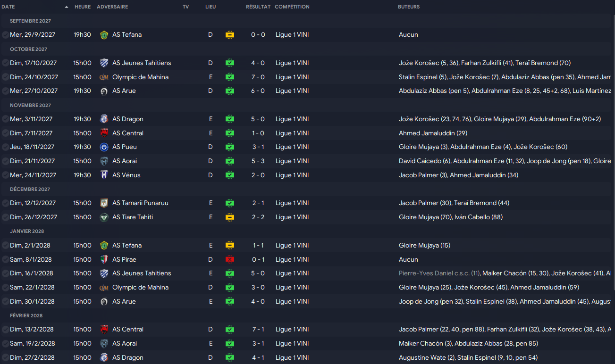This screenshot has height=364, width=615.
Task: Open the 0 - 1 result against AS Pirae
Action: [x=258, y=259]
